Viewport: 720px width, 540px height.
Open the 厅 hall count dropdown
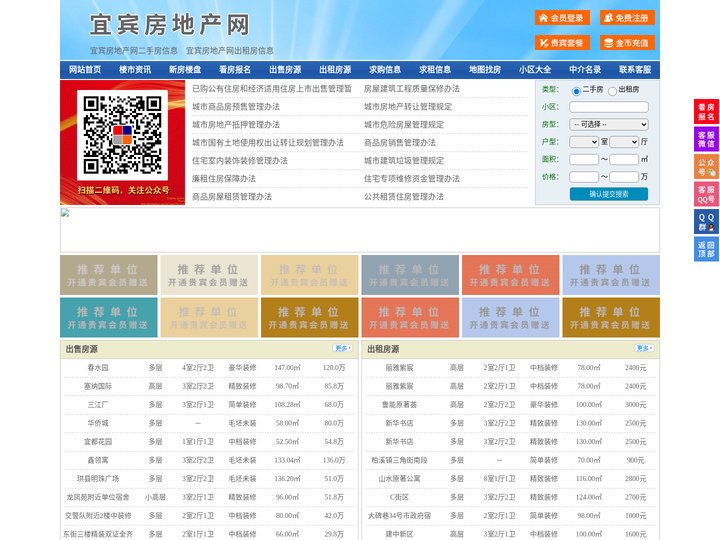coord(624,142)
